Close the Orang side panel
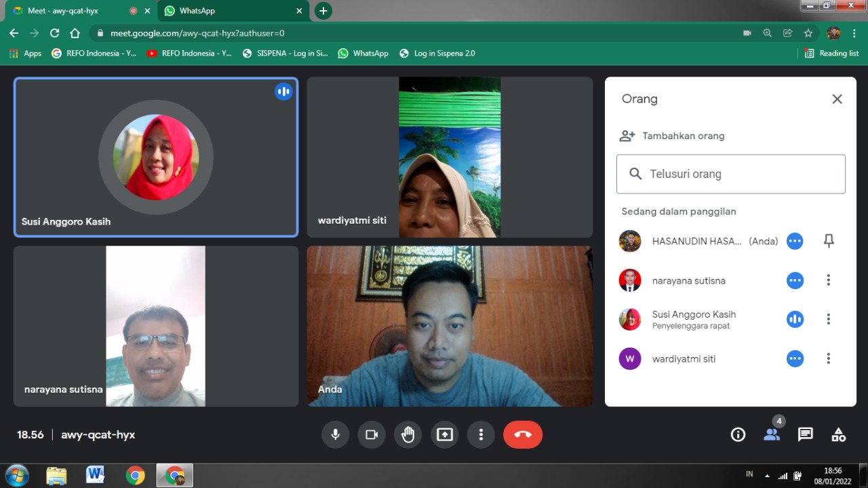The image size is (868, 488). click(x=837, y=99)
